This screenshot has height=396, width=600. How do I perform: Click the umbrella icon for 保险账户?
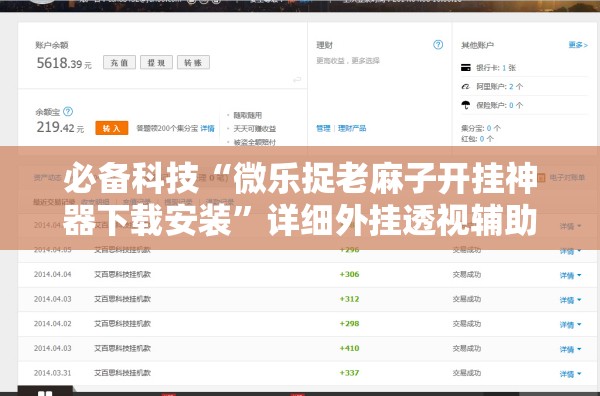(x=466, y=105)
